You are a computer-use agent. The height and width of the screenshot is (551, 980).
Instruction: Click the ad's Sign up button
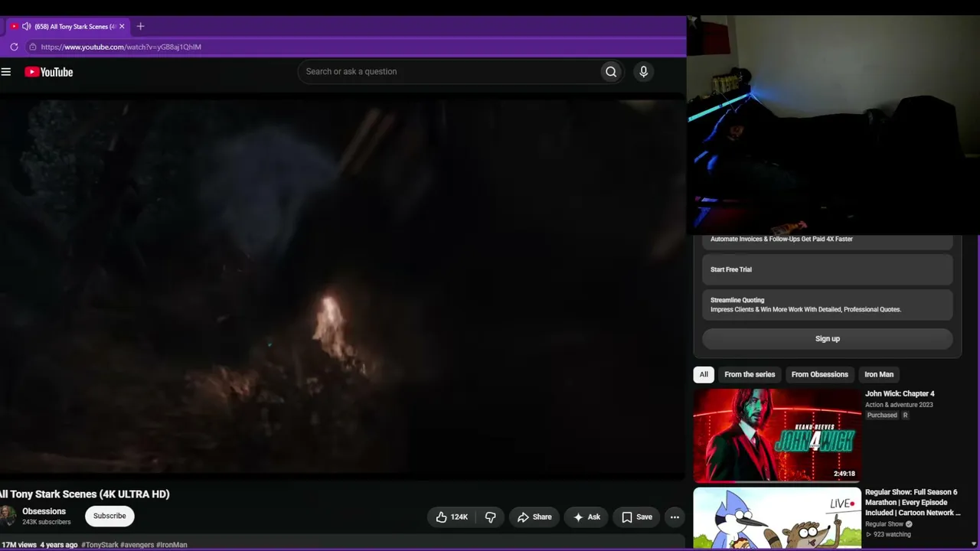(x=828, y=339)
